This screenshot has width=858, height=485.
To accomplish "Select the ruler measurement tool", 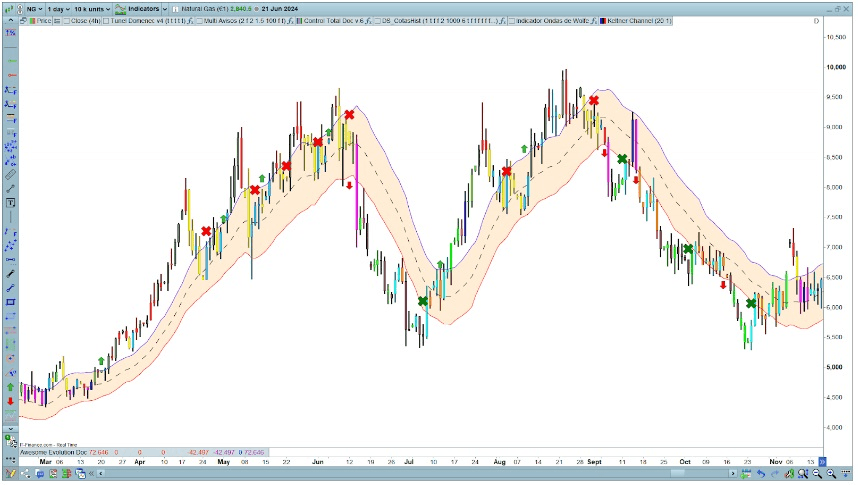I will coord(10,173).
